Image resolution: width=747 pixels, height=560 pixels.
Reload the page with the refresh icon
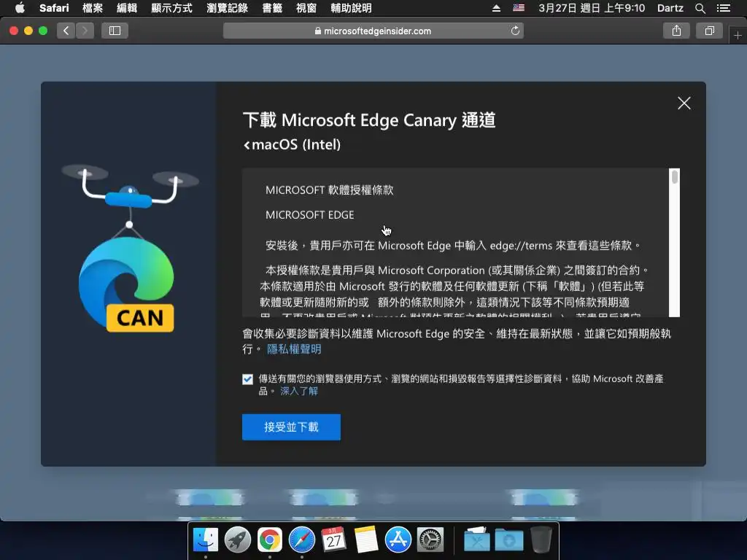pos(515,31)
